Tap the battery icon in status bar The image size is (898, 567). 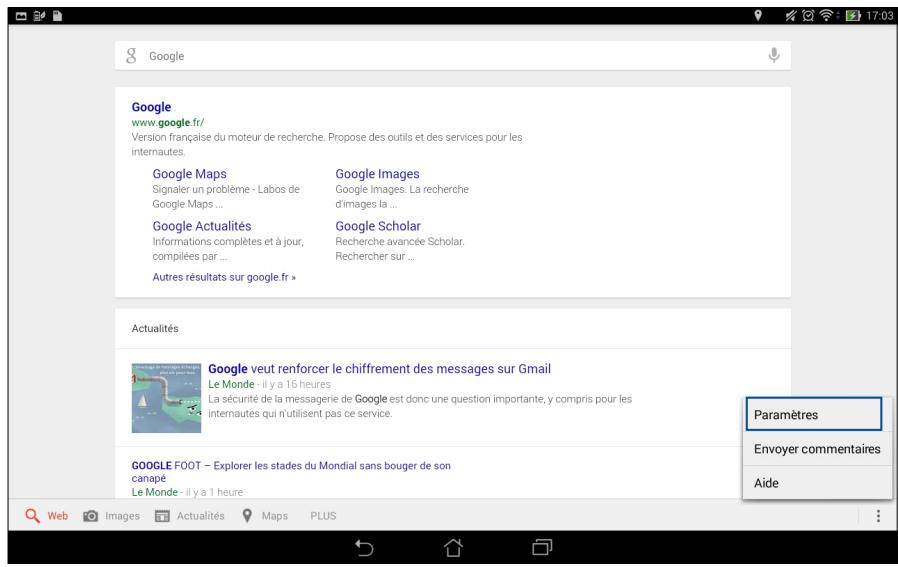853,15
